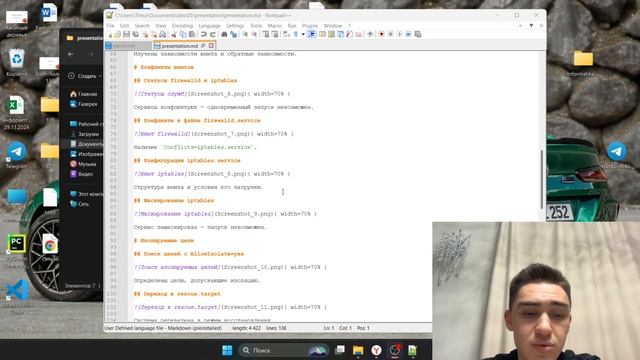This screenshot has height=360, width=640.
Task: Open Find with the binoculars icon
Action: pos(224,34)
